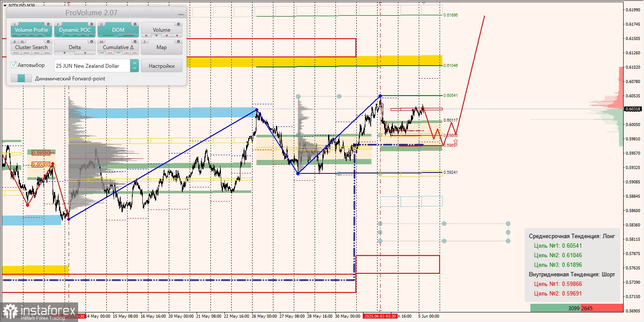This screenshot has height=322, width=644.
Task: Toggle the Volume Profile indicator
Action: coord(31,30)
